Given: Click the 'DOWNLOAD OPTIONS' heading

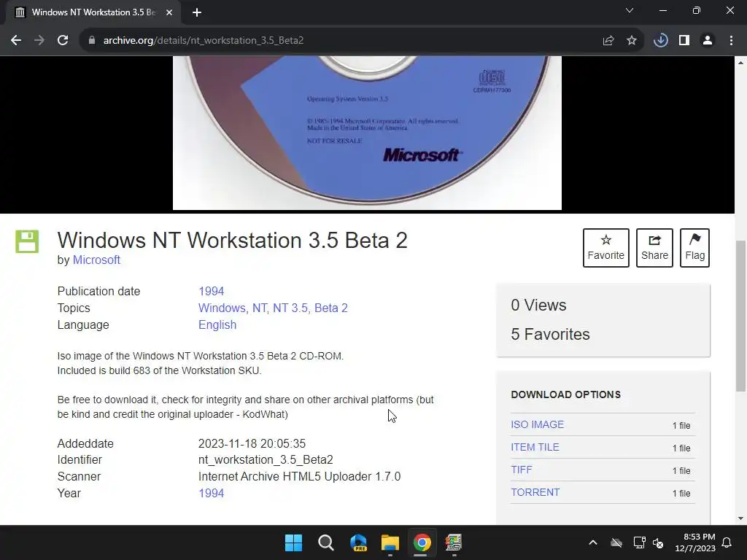Looking at the screenshot, I should coord(565,394).
